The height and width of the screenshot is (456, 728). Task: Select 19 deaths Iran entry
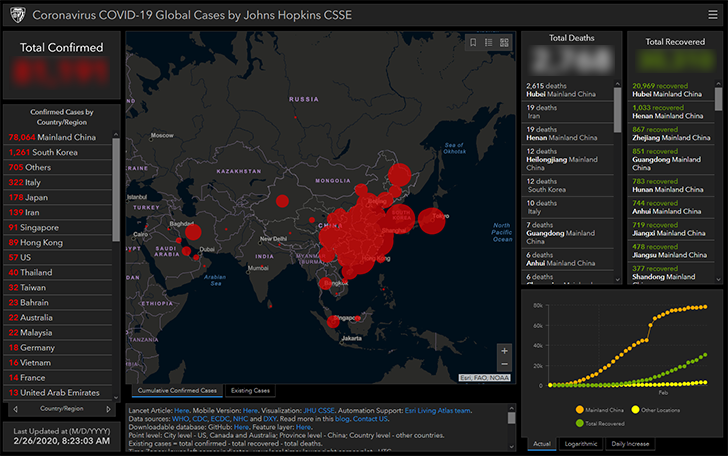pyautogui.click(x=568, y=112)
